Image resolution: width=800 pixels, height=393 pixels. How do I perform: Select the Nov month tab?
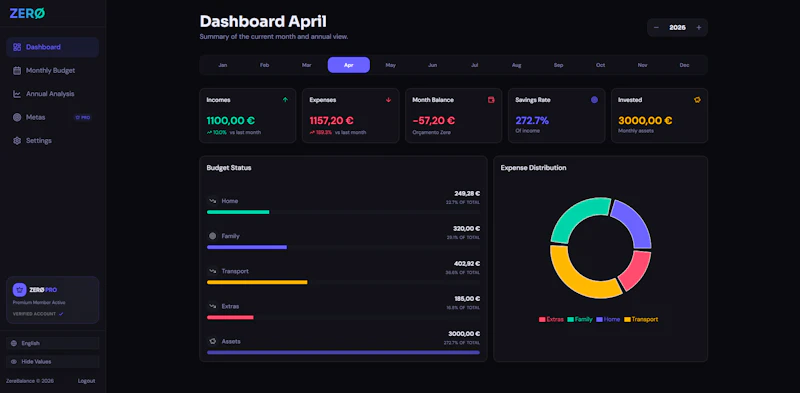[643, 65]
